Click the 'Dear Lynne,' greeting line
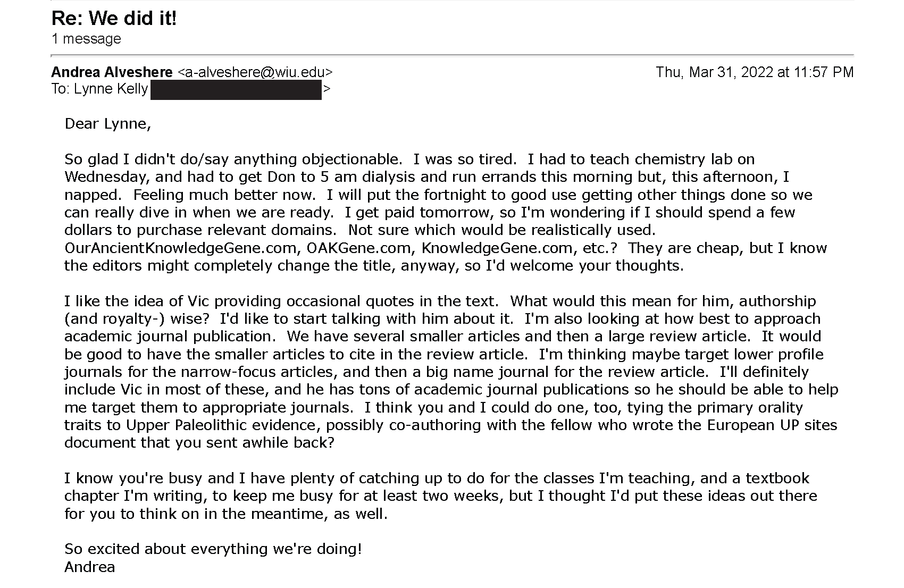 pos(108,124)
